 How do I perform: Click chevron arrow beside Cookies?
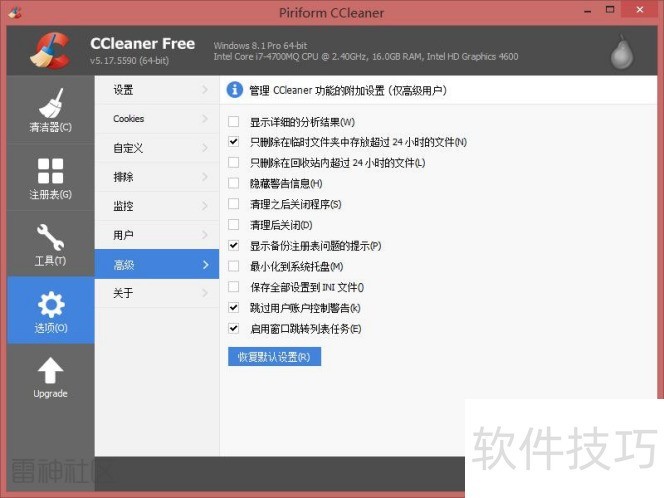coord(205,119)
